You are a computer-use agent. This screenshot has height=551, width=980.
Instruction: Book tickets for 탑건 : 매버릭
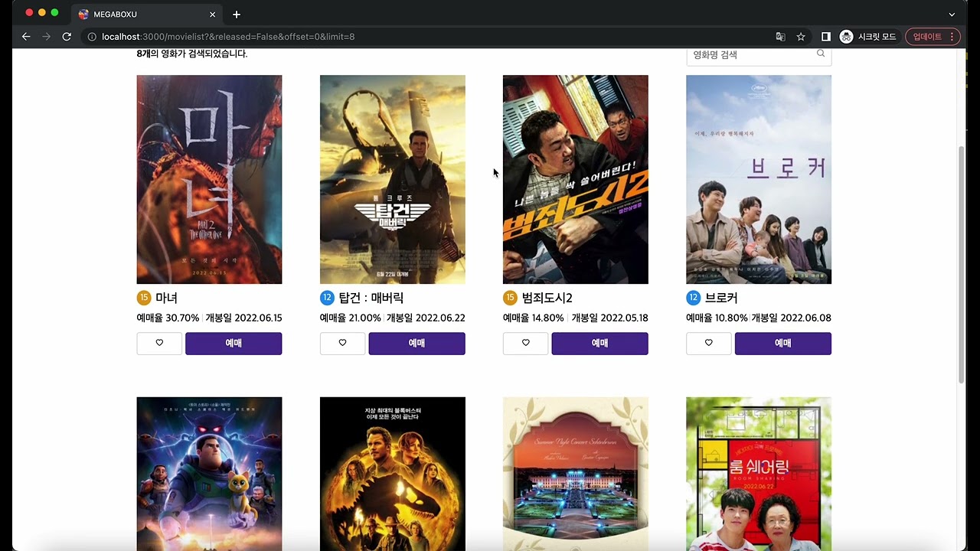(416, 344)
